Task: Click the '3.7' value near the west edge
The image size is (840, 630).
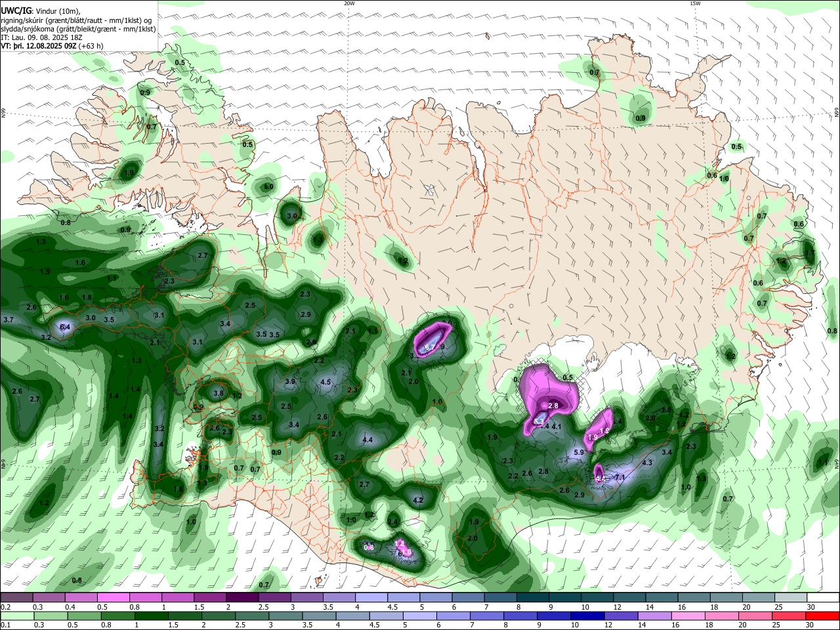Action: coord(9,320)
